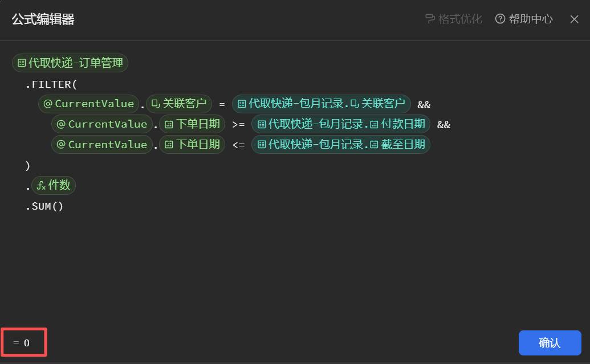The width and height of the screenshot is (590, 364).
Task: Select CurrentValue tag before 关联客户
Action: pyautogui.click(x=89, y=104)
